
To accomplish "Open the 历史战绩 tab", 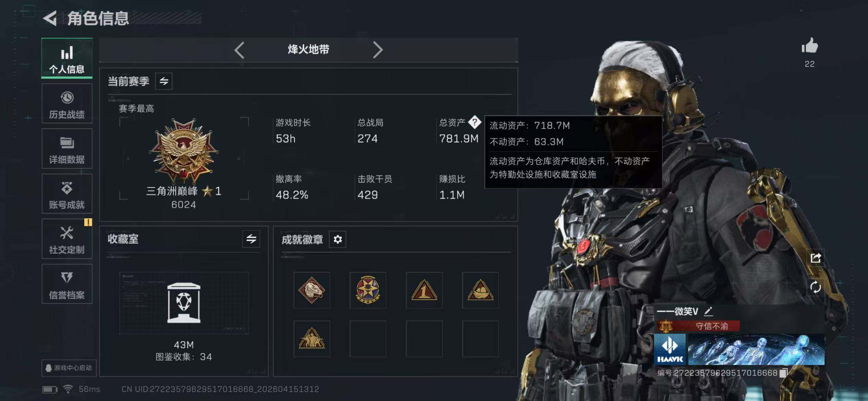I will 67,104.
